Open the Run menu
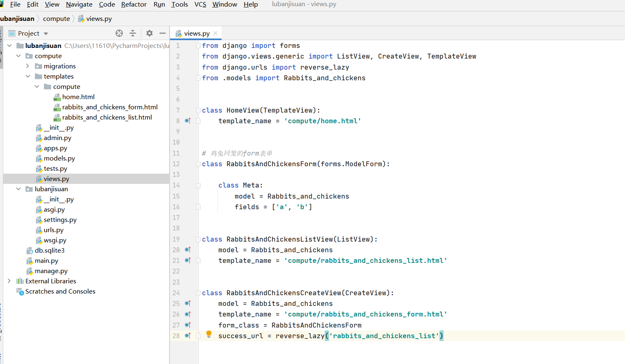 (x=159, y=4)
